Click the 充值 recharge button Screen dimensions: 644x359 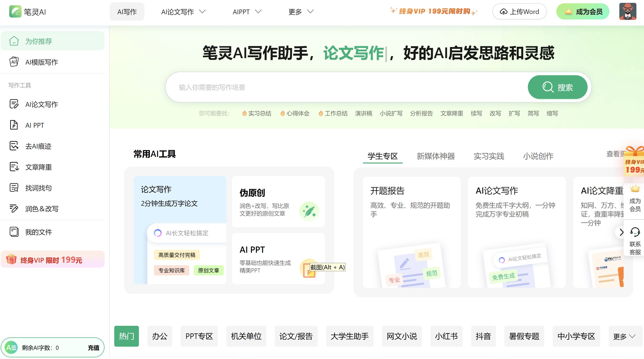[93, 347]
